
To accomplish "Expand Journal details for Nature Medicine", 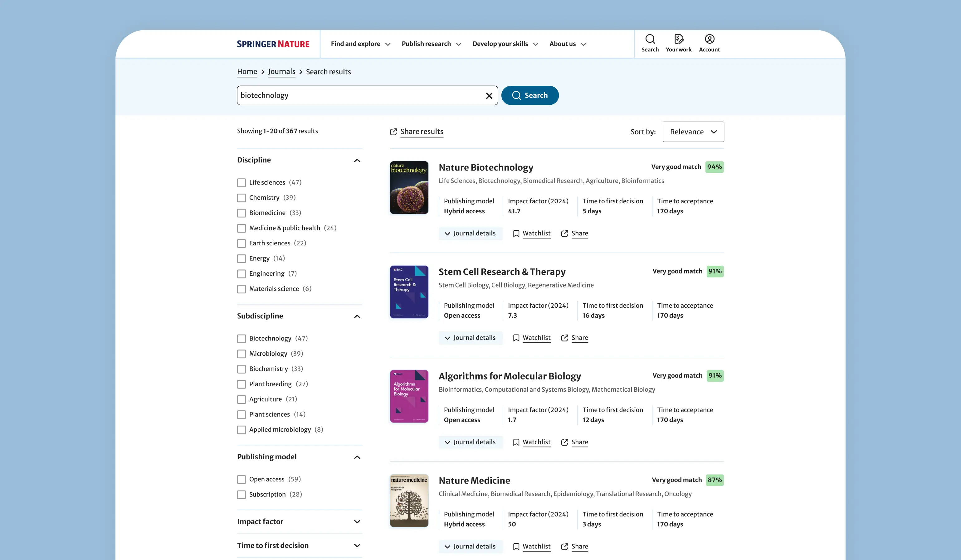I will (471, 546).
